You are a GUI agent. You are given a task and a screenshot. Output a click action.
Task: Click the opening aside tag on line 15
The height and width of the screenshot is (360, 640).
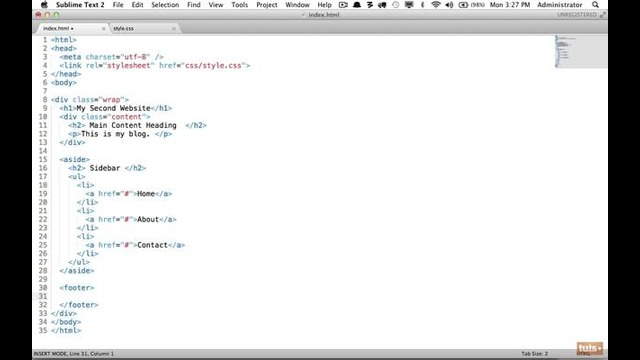(x=75, y=160)
